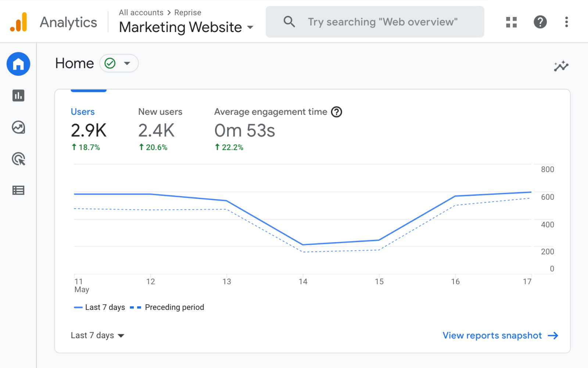
Task: Click the Average engagement time info icon
Action: pyautogui.click(x=336, y=112)
